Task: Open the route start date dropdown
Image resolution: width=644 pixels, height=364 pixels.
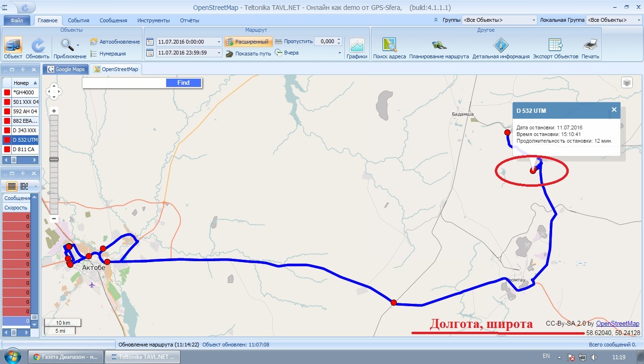Action: pos(219,42)
